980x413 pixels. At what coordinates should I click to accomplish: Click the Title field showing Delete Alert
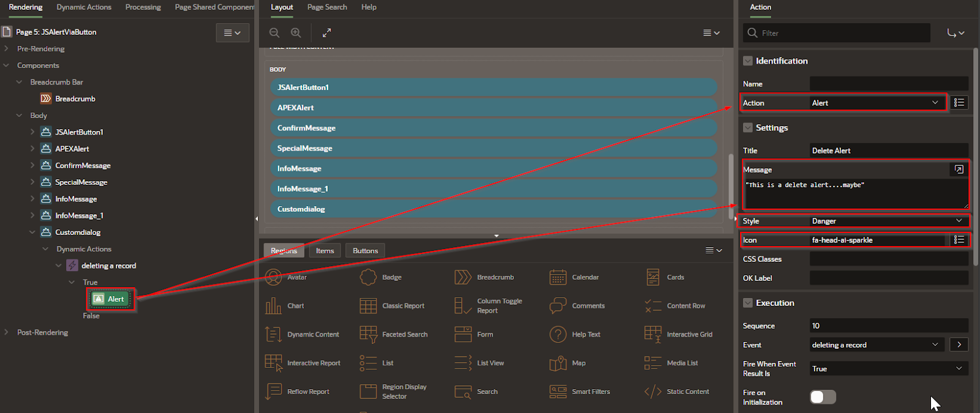(889, 151)
